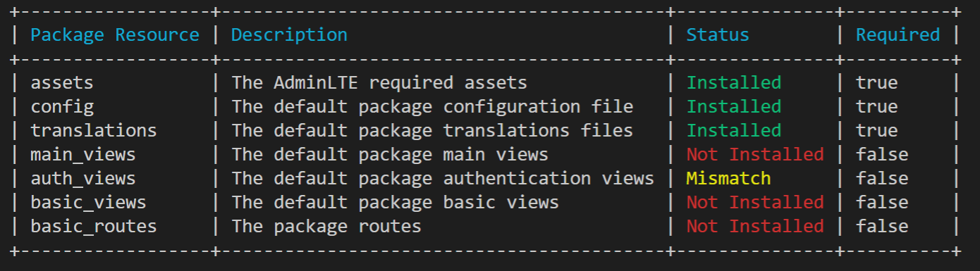Click the Package Resource column header
The width and height of the screenshot is (980, 271).
point(115,35)
